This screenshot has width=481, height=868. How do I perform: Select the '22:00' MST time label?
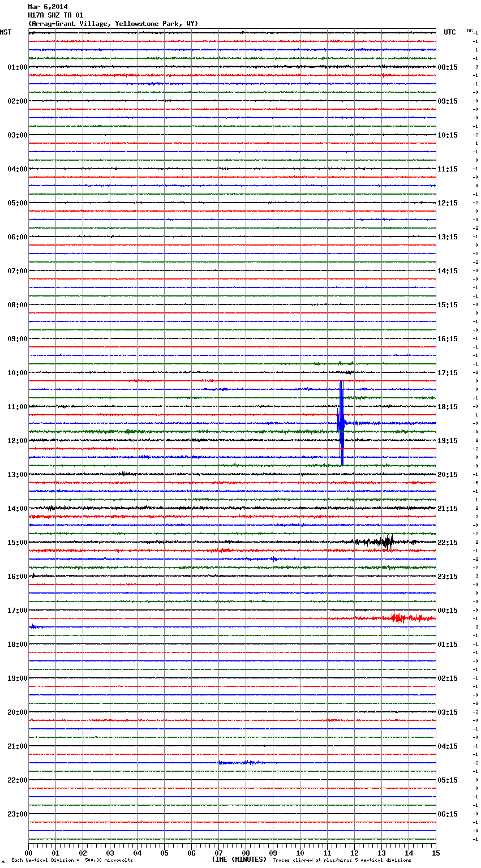[x=18, y=780]
